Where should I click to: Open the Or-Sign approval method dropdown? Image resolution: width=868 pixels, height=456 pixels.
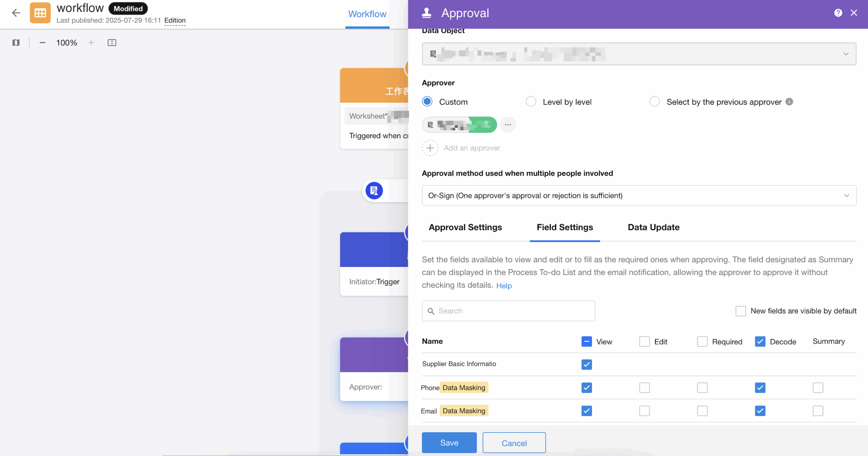(639, 195)
